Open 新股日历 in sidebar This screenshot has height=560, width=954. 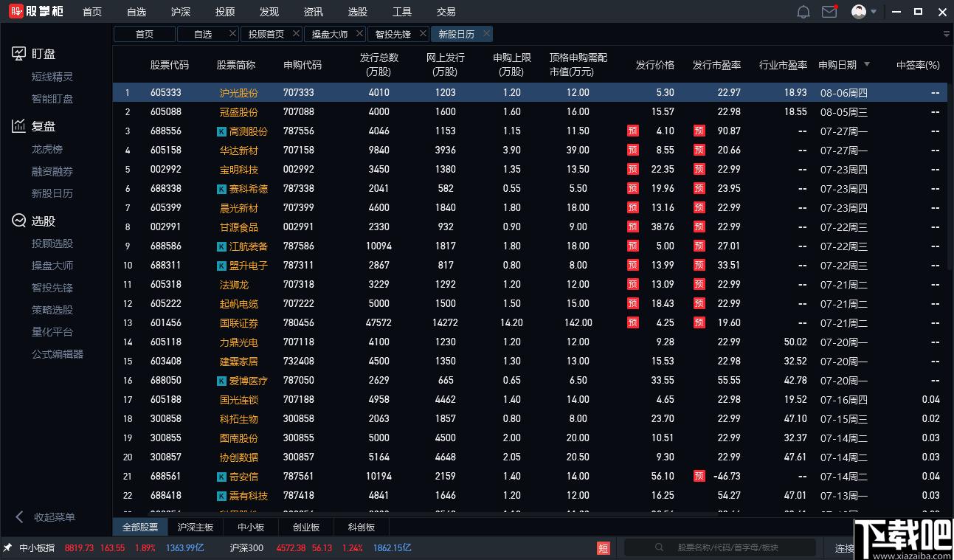pyautogui.click(x=52, y=193)
